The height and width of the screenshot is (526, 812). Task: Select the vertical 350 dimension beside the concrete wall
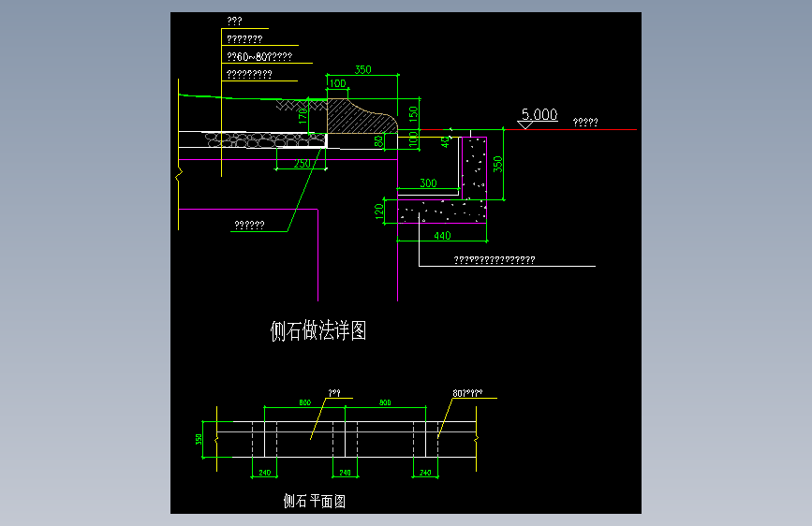tap(497, 164)
